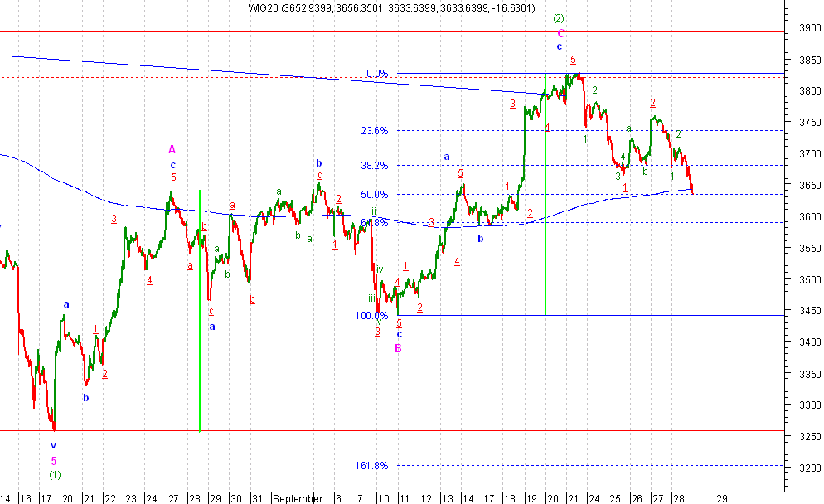824x504 pixels.
Task: Click the 6 date axis label
Action: tap(338, 498)
